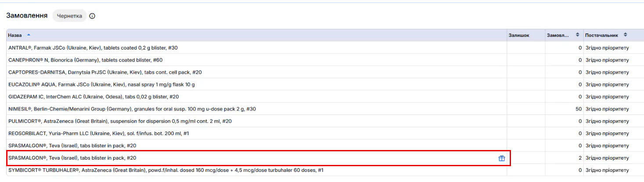Click the Замовлення section title
This screenshot has height=182, width=644.
(x=27, y=15)
